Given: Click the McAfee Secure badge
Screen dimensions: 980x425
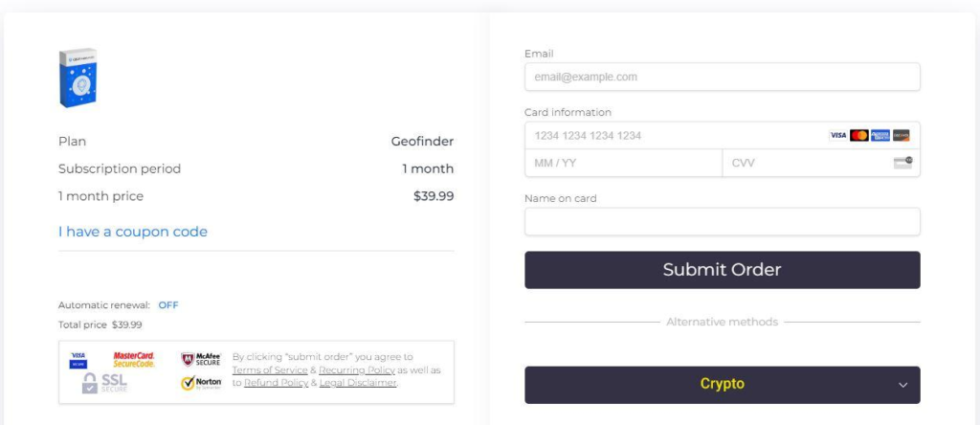Looking at the screenshot, I should 201,359.
